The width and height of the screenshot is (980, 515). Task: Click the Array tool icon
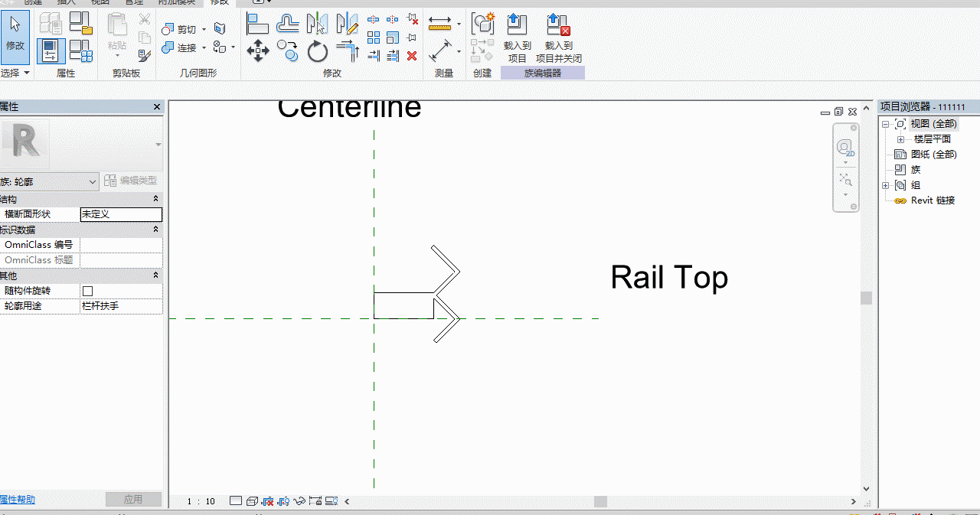coord(374,37)
